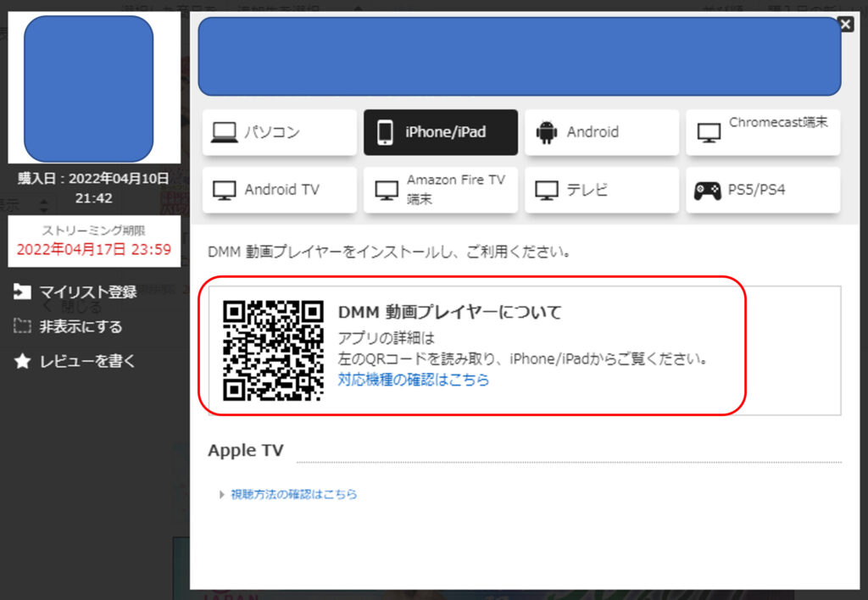
Task: Click the star icon for レビューを書く
Action: coord(22,362)
